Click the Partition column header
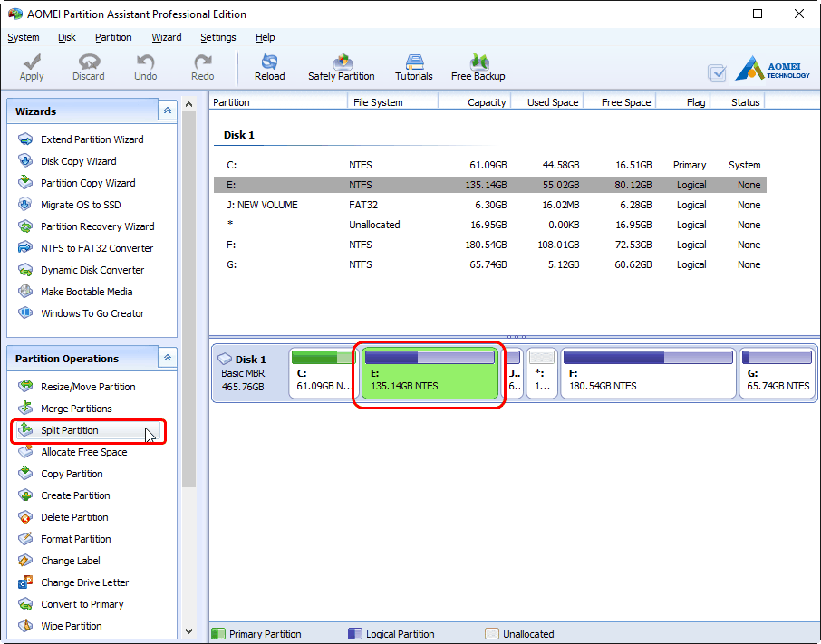Viewport: 821px width, 644px height. (279, 102)
